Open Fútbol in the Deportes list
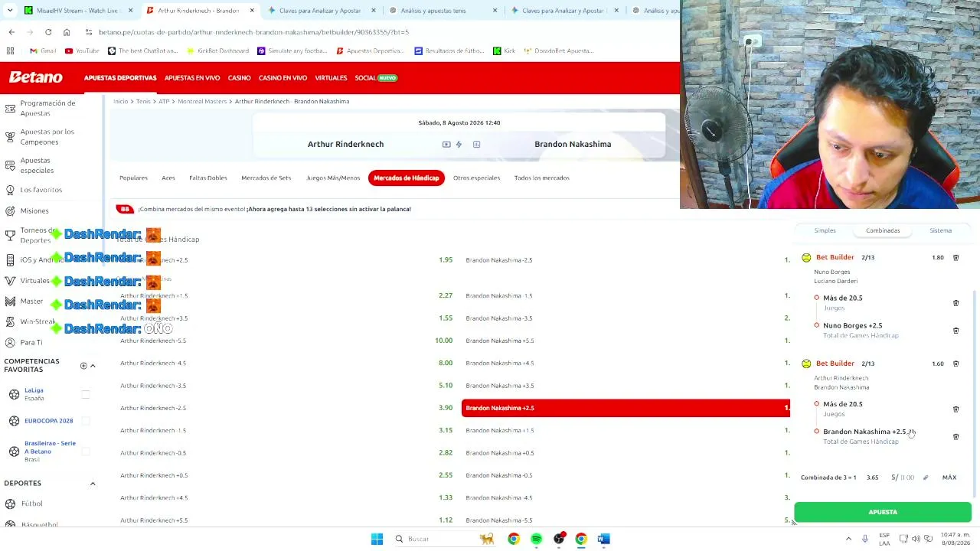 [31, 504]
